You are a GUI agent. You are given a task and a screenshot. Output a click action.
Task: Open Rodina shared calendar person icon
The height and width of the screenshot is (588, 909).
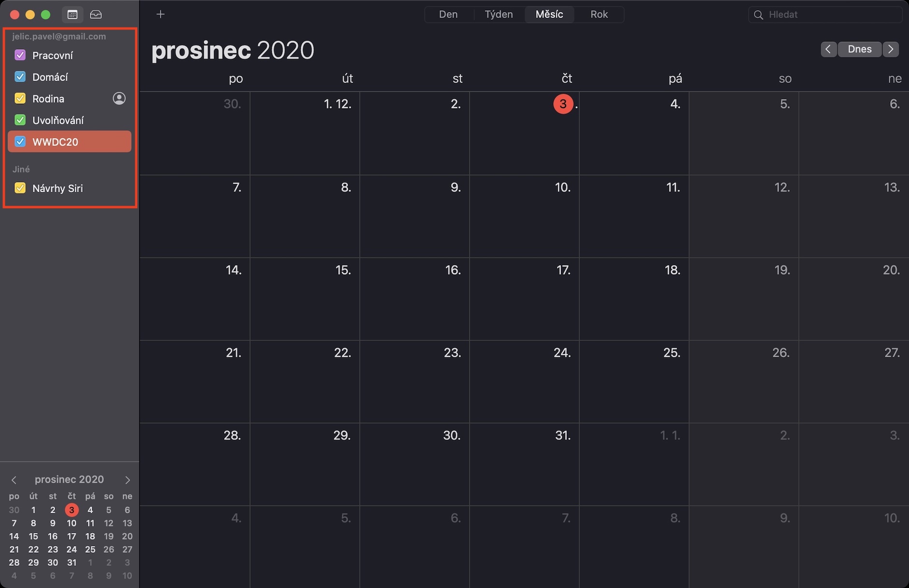pyautogui.click(x=119, y=98)
